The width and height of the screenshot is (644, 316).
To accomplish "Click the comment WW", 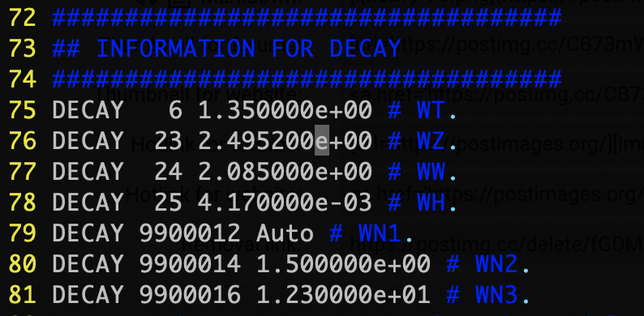I will coord(431,171).
